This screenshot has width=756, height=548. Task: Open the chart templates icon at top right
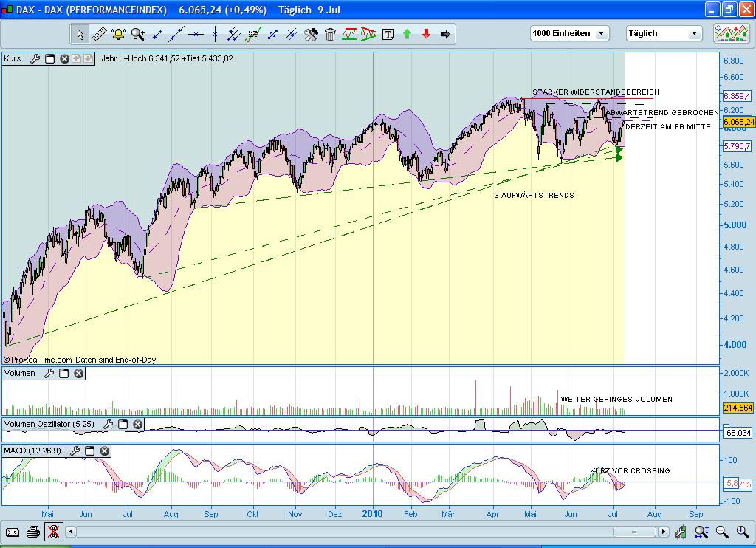[x=732, y=33]
